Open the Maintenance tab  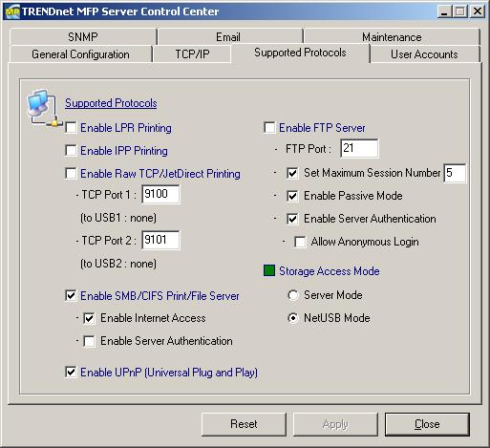(x=392, y=37)
